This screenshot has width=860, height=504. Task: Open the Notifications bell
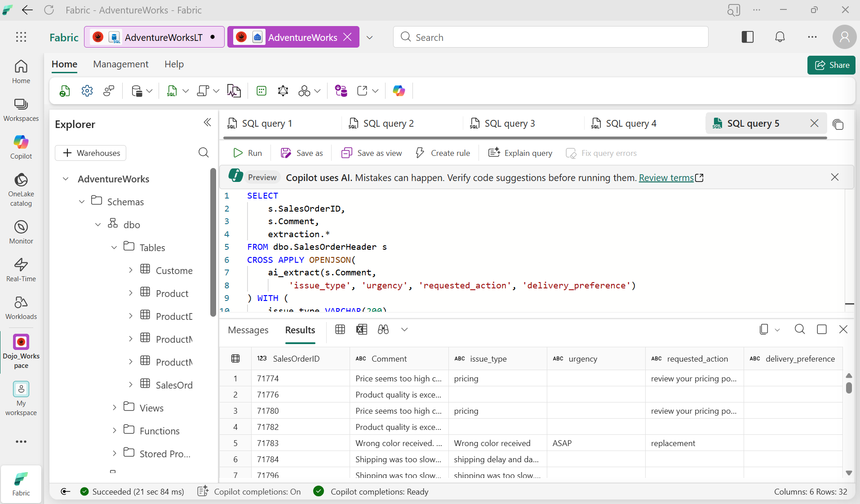pos(780,37)
